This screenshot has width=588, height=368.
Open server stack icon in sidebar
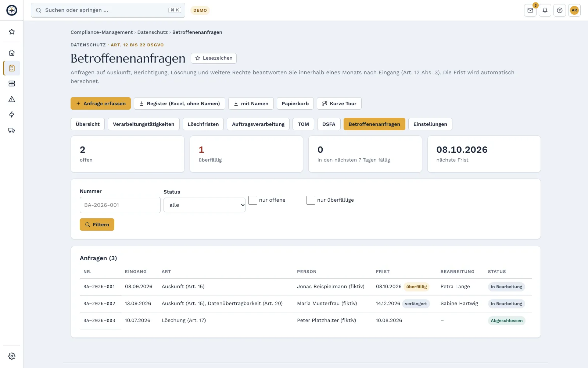[12, 84]
